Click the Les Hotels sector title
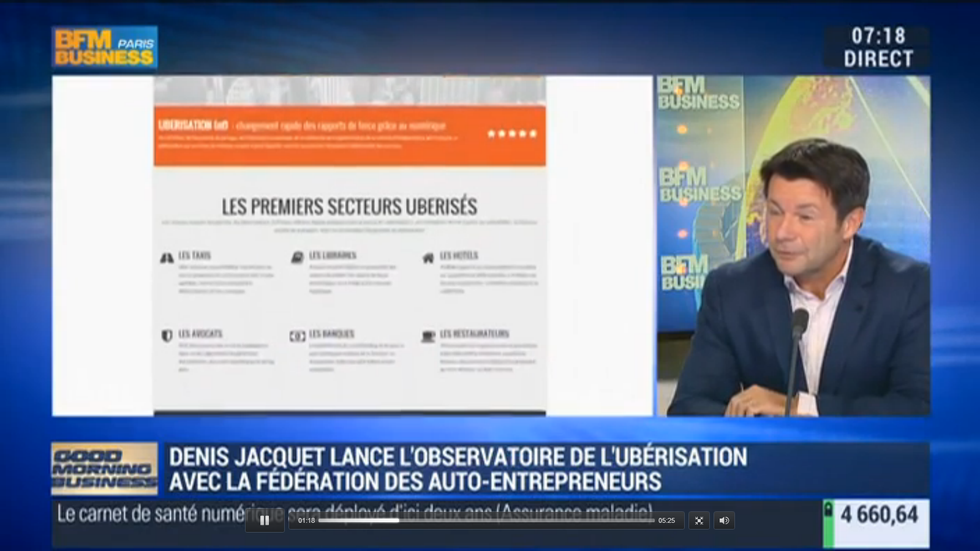 (x=459, y=255)
